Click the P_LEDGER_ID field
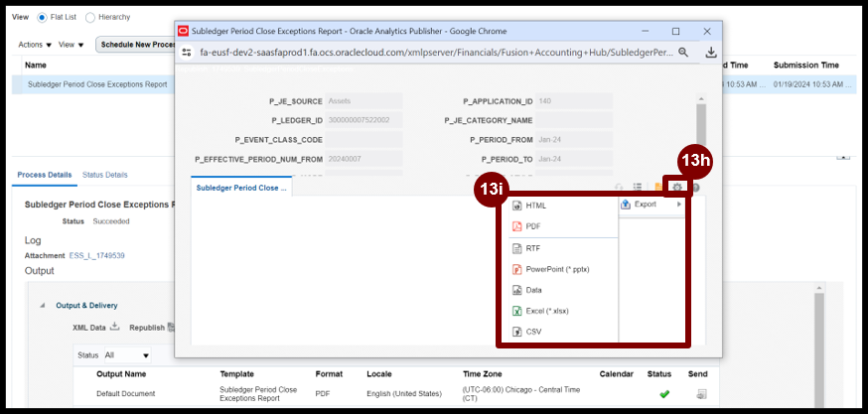Screen dimensions: 868x414 click(x=363, y=120)
